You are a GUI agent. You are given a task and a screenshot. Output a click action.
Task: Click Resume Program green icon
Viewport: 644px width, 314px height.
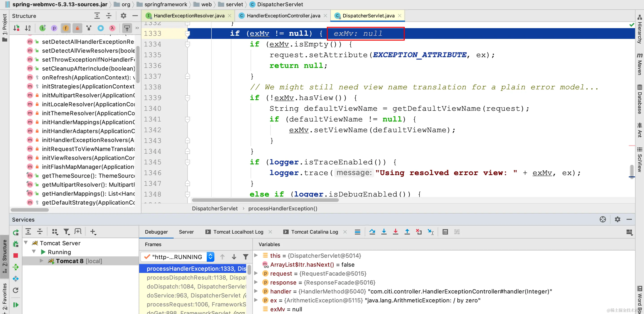coord(16,305)
